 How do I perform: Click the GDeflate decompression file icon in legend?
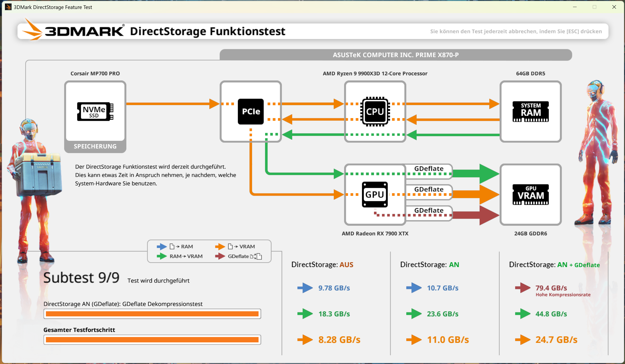[x=256, y=256]
